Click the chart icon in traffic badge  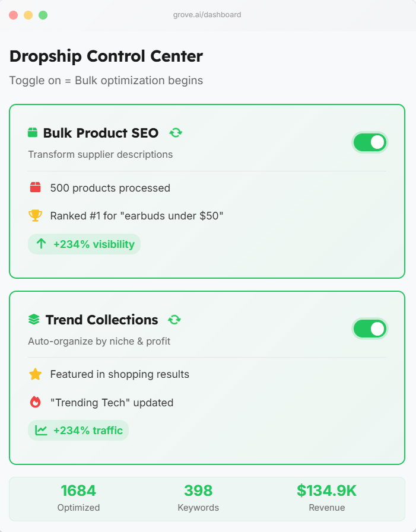41,431
